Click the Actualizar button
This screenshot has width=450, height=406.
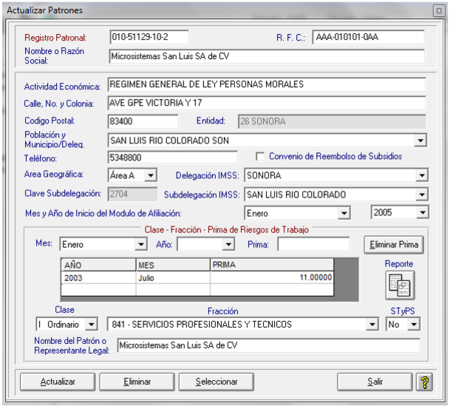coord(58,382)
